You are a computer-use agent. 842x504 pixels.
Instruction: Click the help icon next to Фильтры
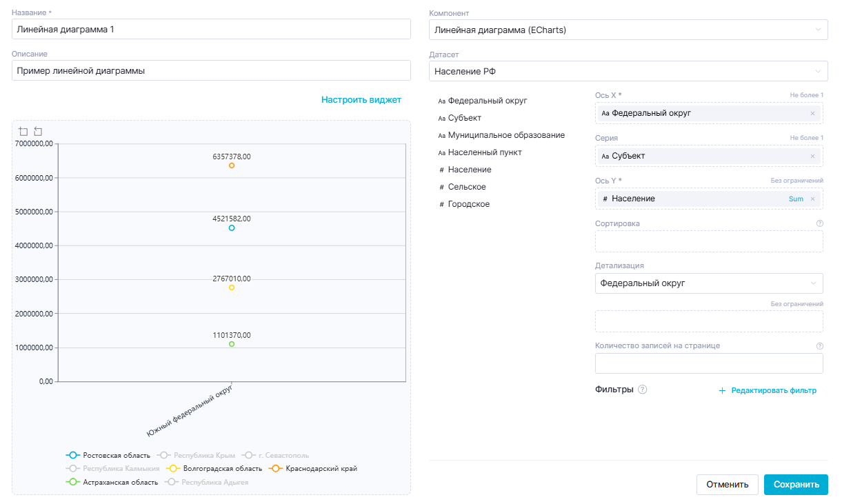[x=643, y=390]
